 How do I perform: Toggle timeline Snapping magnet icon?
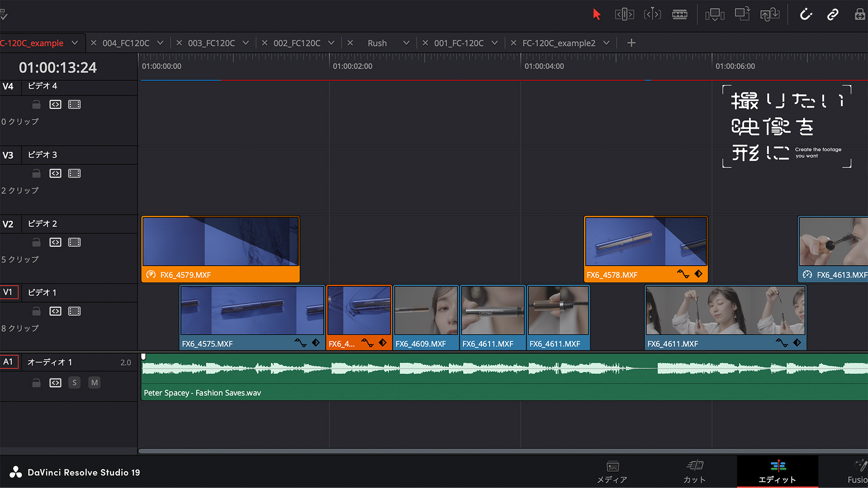(806, 14)
